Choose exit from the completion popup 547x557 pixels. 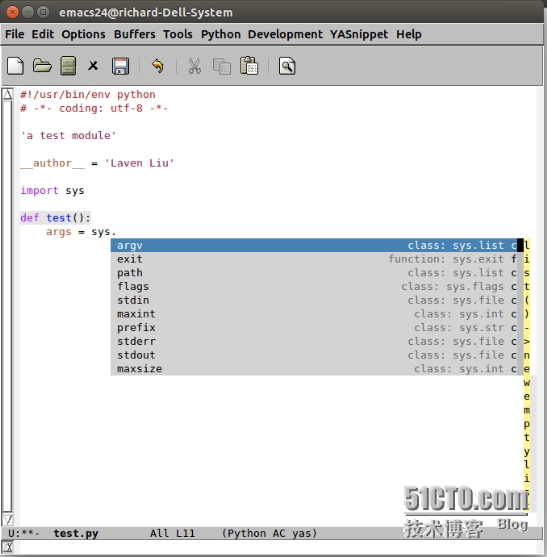[314, 259]
